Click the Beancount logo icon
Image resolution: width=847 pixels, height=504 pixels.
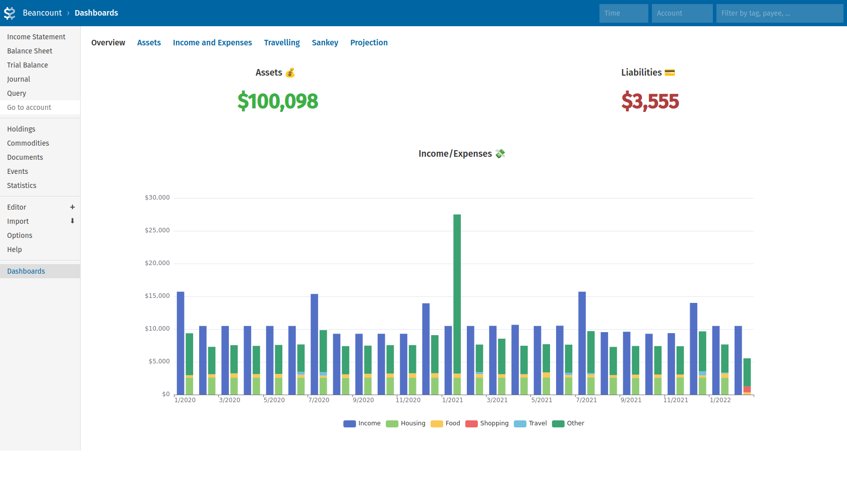tap(10, 13)
